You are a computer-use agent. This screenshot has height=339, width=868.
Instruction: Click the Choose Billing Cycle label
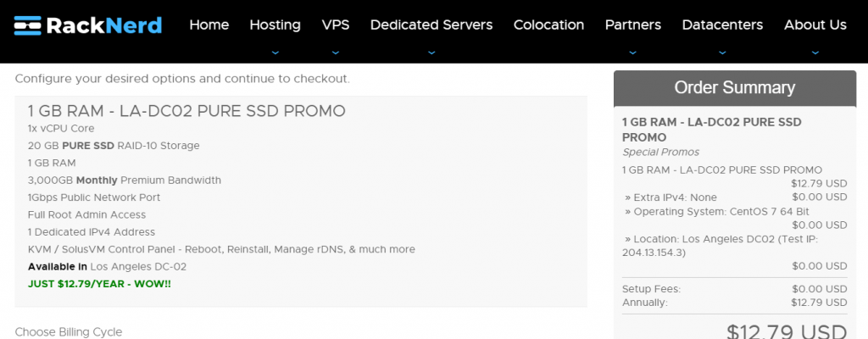coord(68,332)
